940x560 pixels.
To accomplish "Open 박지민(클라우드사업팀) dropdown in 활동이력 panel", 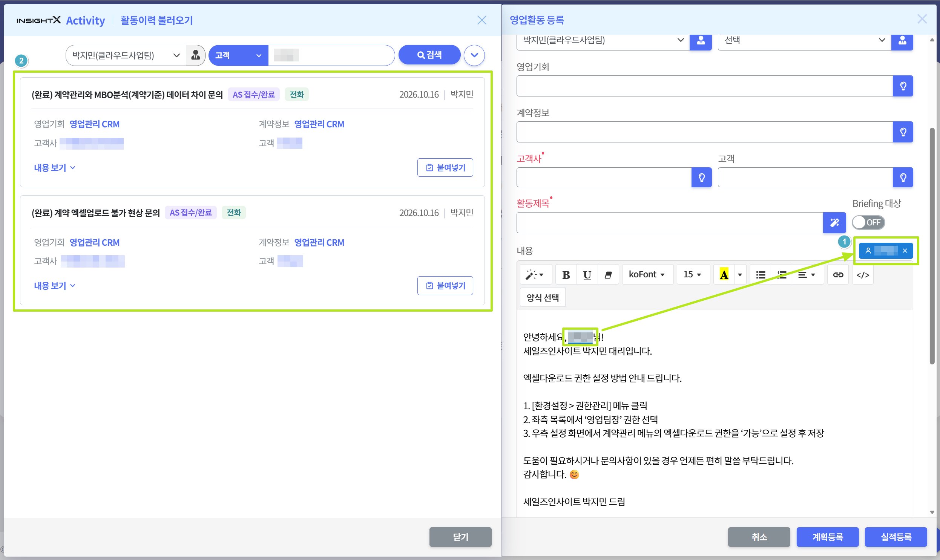I will click(x=126, y=55).
